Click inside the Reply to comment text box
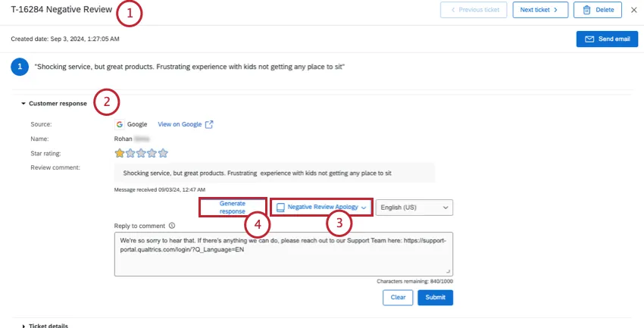 (283, 254)
